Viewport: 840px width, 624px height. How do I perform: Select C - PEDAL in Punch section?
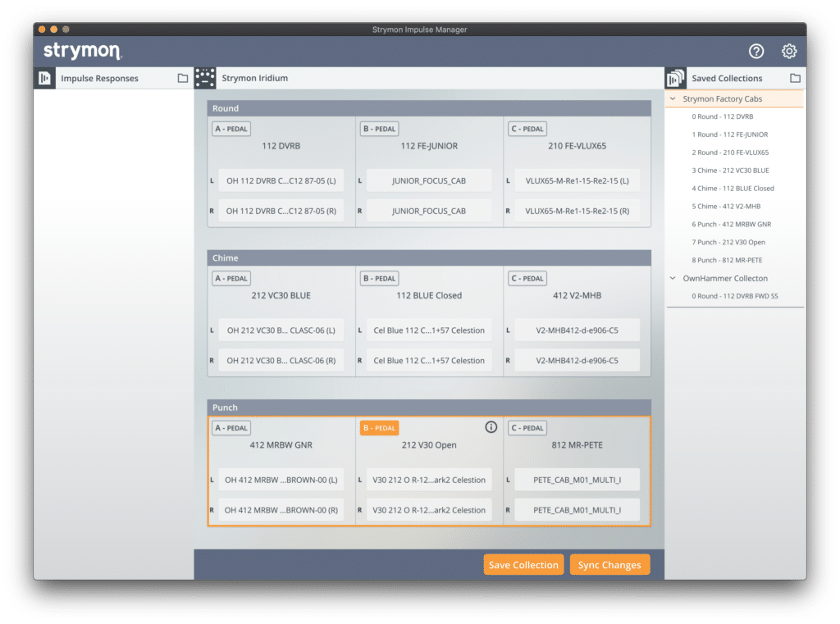pos(527,428)
